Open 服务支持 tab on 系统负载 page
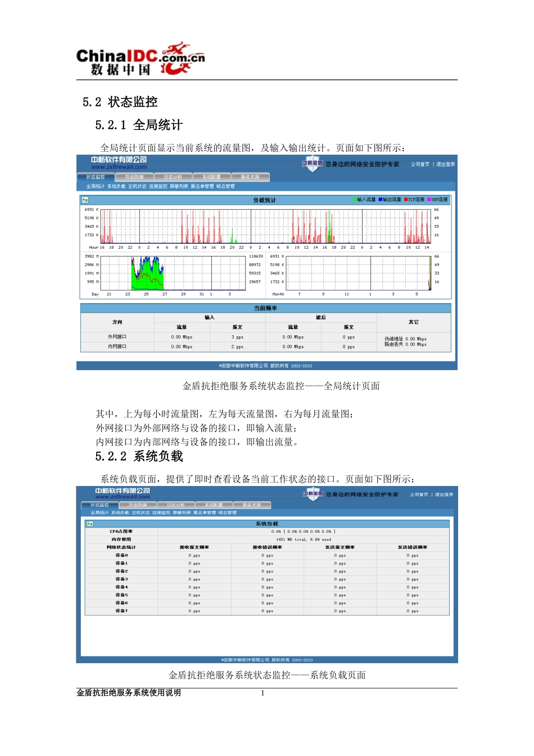 (252, 505)
